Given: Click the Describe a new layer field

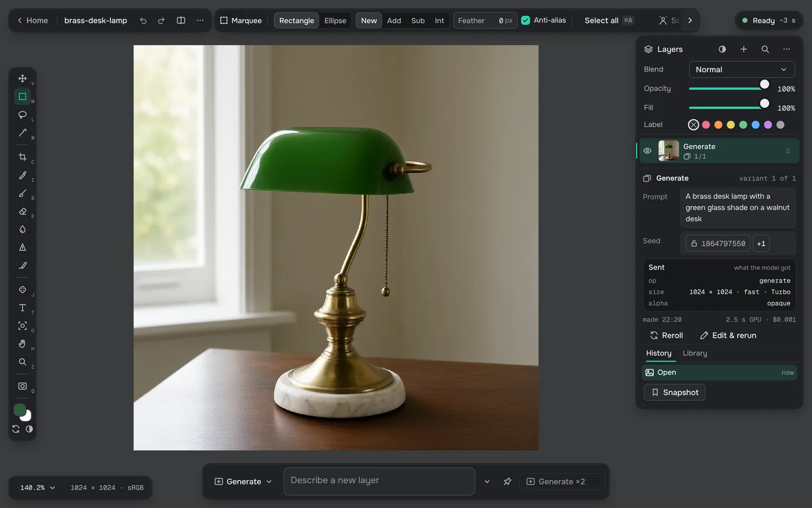Looking at the screenshot, I should coord(379,481).
